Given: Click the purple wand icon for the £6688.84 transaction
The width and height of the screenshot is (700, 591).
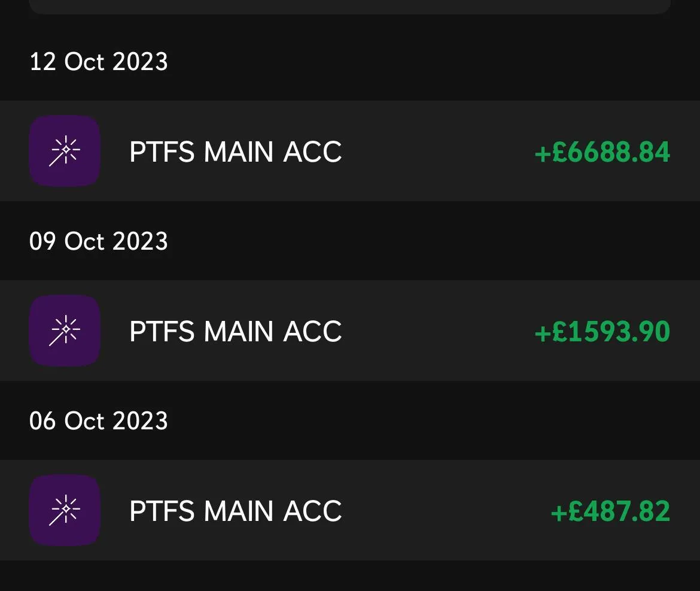Looking at the screenshot, I should click(x=64, y=151).
